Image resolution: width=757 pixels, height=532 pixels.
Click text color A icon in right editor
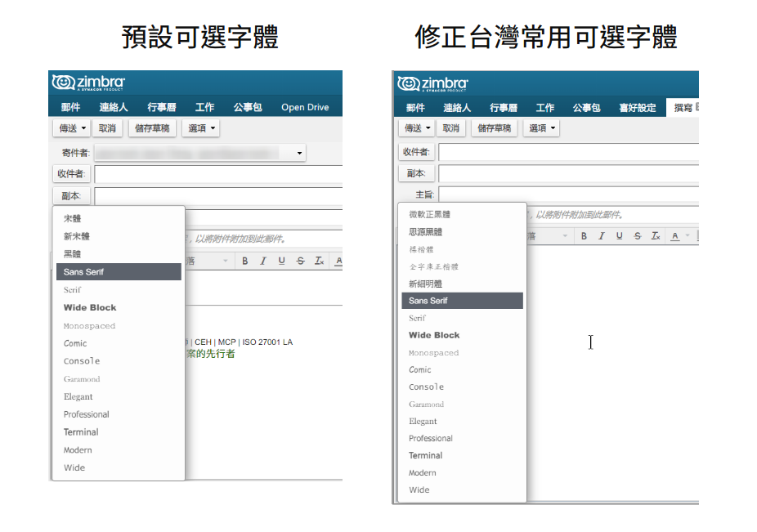tap(675, 235)
